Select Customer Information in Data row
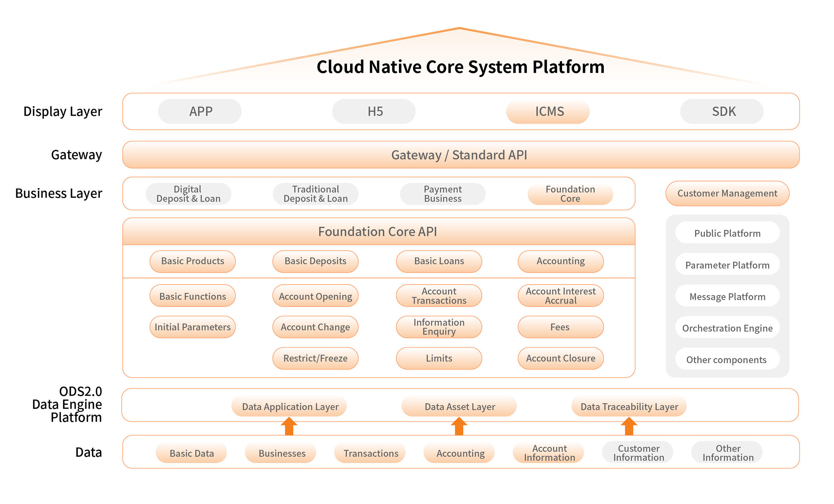The image size is (834, 504). pyautogui.click(x=638, y=453)
